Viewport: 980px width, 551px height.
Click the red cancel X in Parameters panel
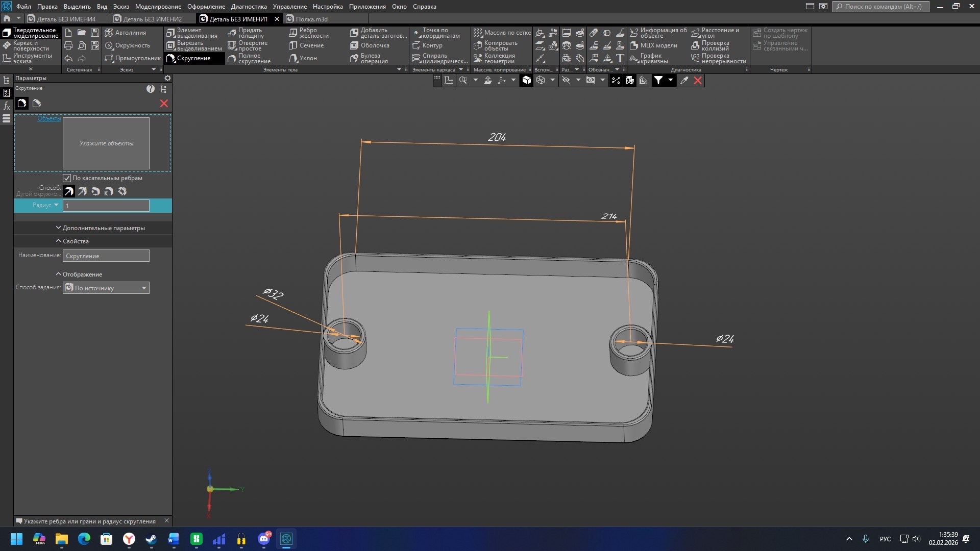164,104
